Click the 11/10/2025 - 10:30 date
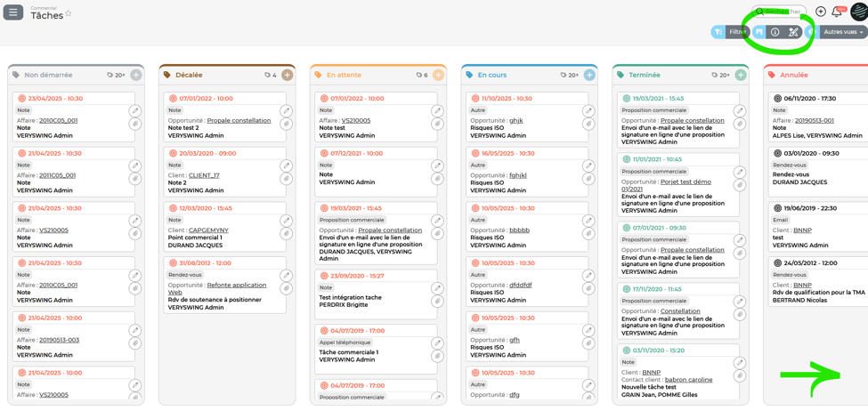The height and width of the screenshot is (411, 868). tap(507, 99)
